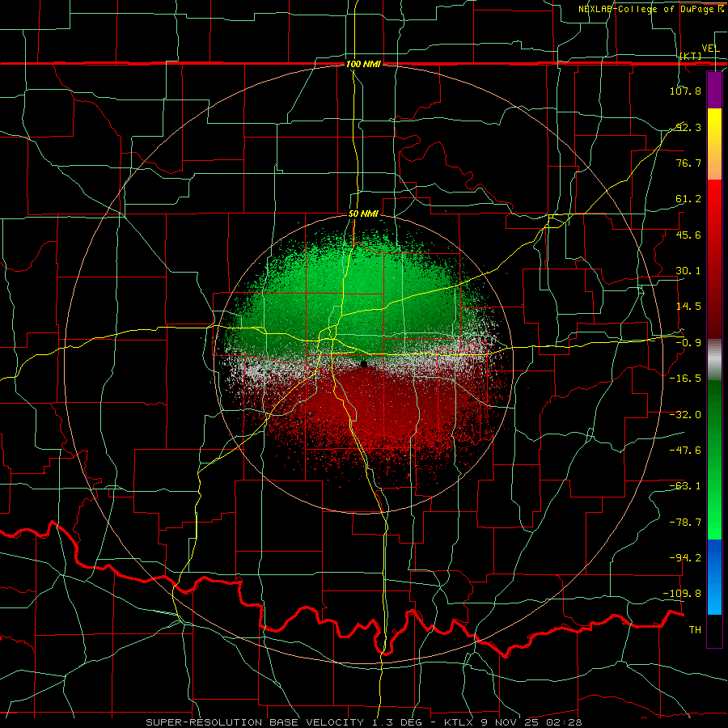Click the black KTLX radar site dot
Viewport: 728px width, 728px height.
(x=364, y=365)
